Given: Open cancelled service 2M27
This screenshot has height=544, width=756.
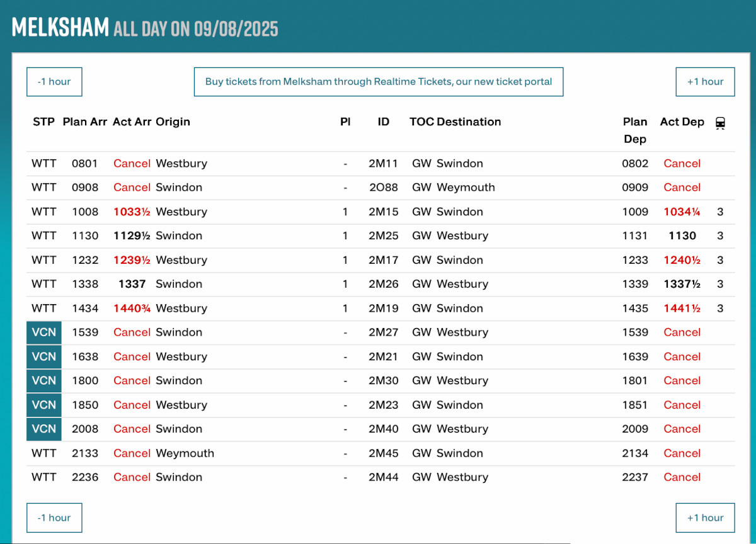Looking at the screenshot, I should (383, 332).
